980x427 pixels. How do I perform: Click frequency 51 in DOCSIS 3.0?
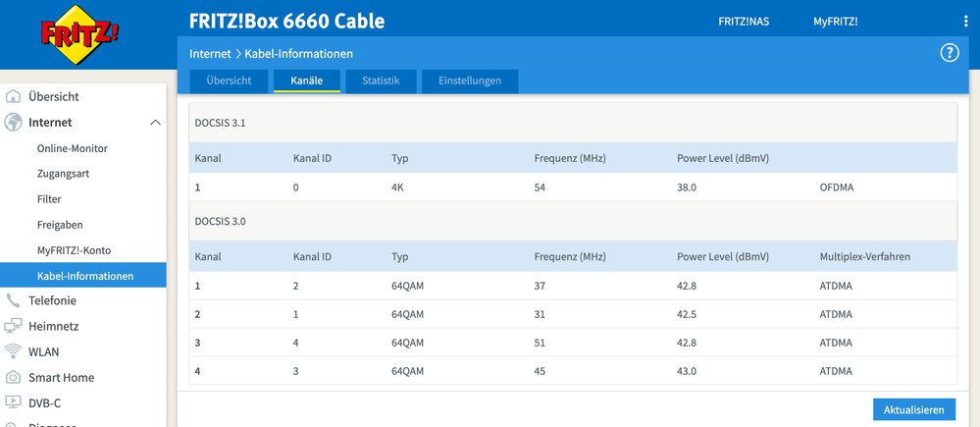(x=540, y=343)
